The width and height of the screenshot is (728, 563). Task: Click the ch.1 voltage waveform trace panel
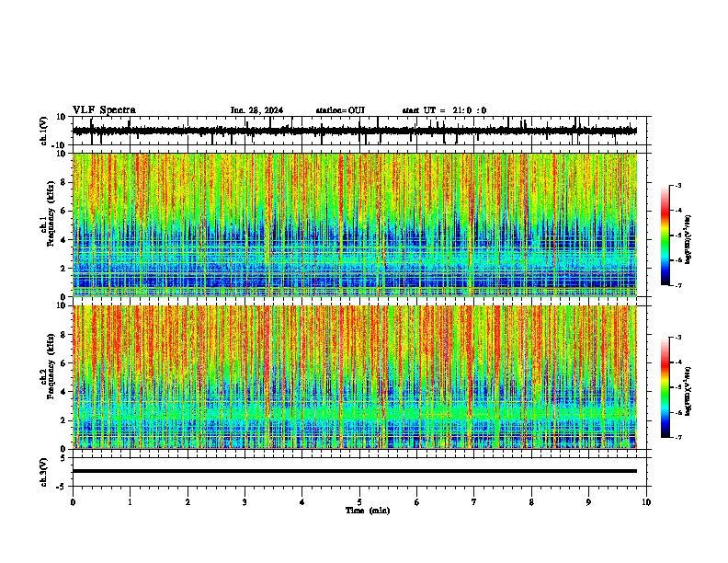tap(359, 131)
